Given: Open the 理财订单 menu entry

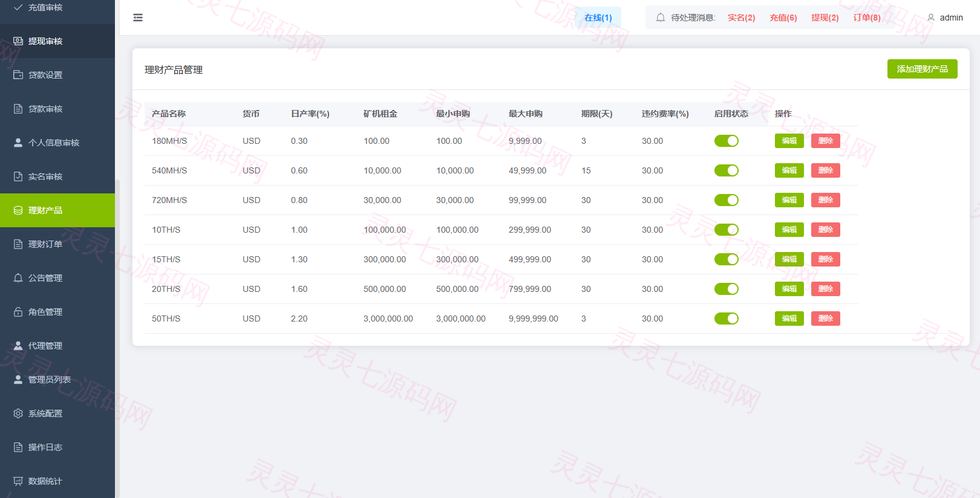Looking at the screenshot, I should click(x=57, y=244).
